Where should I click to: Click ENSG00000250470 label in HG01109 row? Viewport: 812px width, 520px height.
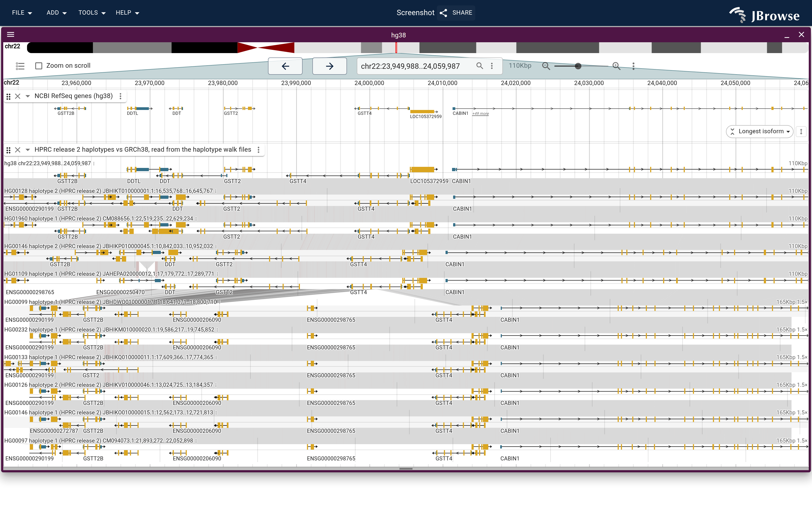tap(120, 292)
